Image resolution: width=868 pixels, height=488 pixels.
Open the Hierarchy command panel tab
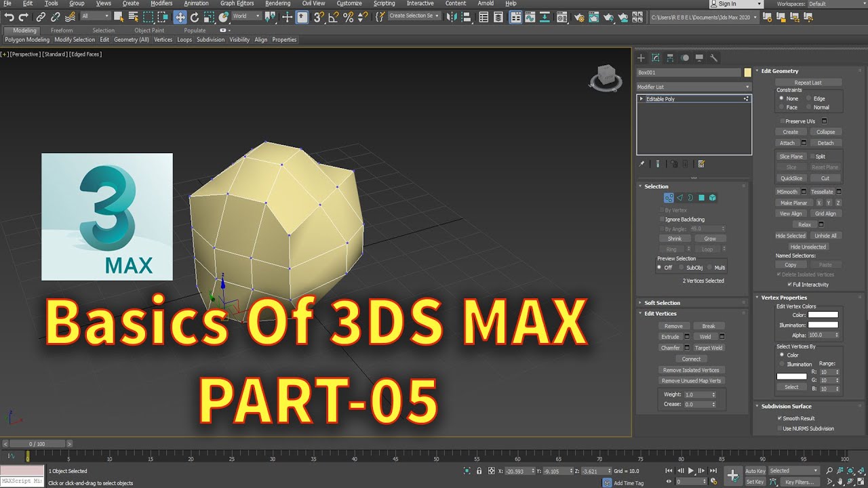pos(670,58)
